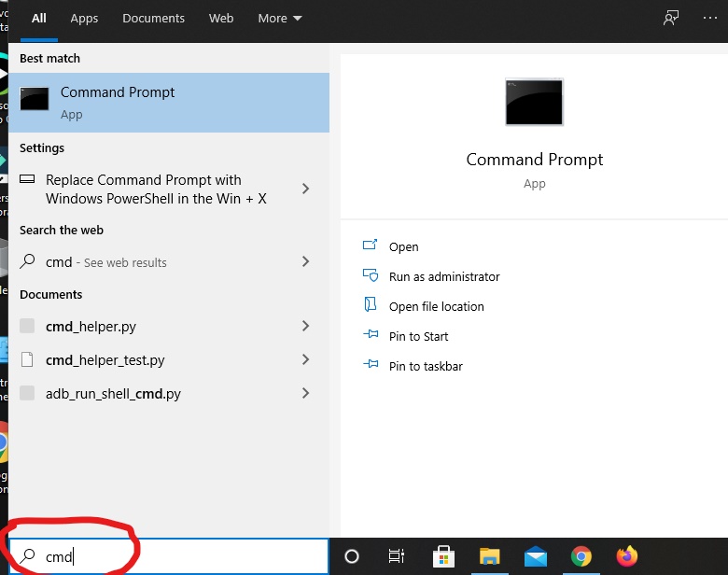Open the three-dot options menu
Viewport: 728px width, 575px height.
tap(710, 18)
